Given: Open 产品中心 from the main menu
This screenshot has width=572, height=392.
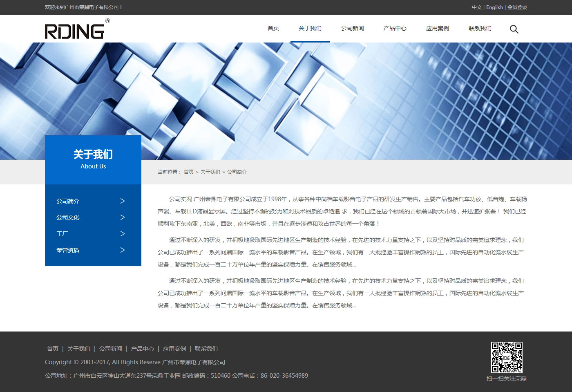Looking at the screenshot, I should 395,28.
